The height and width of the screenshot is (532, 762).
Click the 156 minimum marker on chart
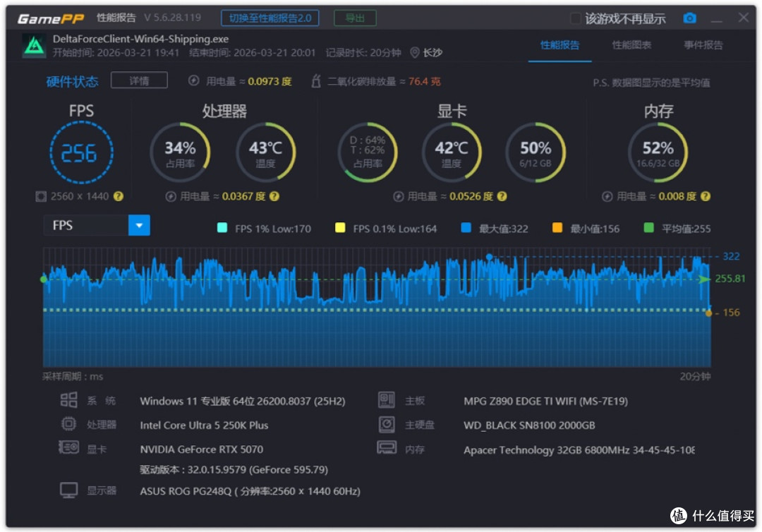coord(708,313)
